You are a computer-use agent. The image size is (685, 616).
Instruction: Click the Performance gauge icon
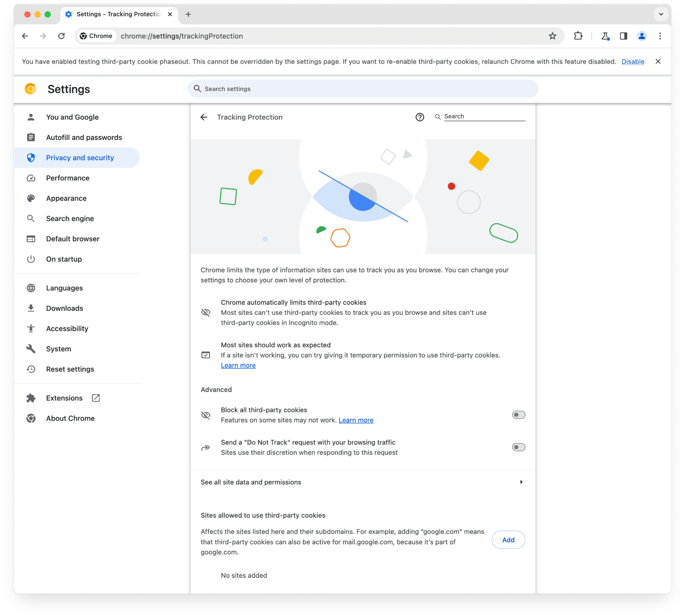pos(32,178)
